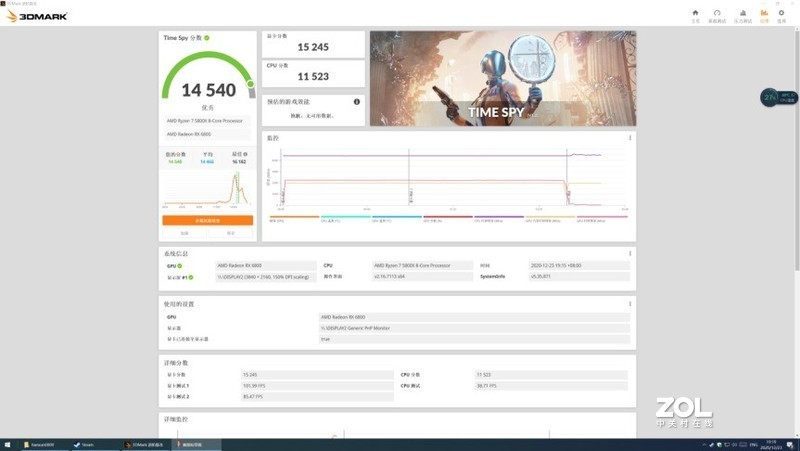Image resolution: width=800 pixels, height=451 pixels.
Task: Open the Settings Used panel three-dot menu
Action: tap(630, 304)
